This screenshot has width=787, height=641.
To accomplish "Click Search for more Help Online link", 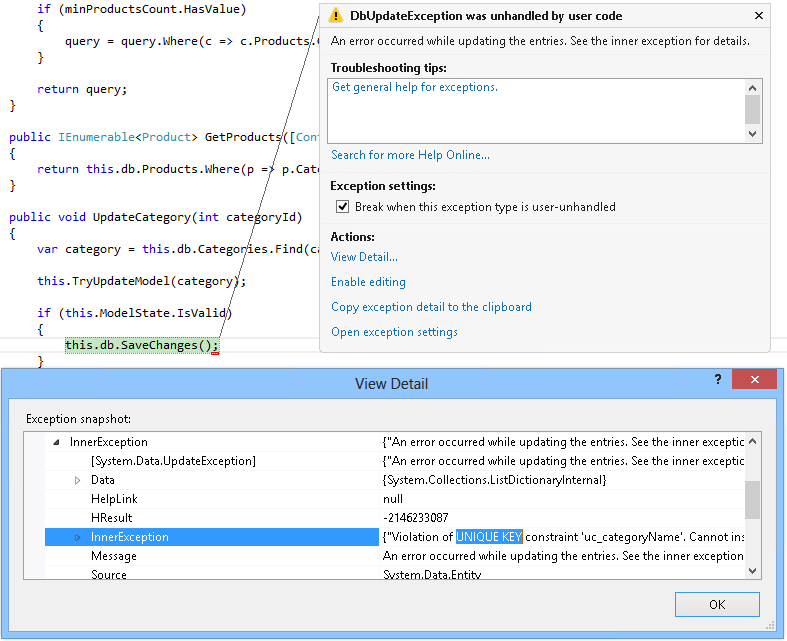I will (410, 155).
